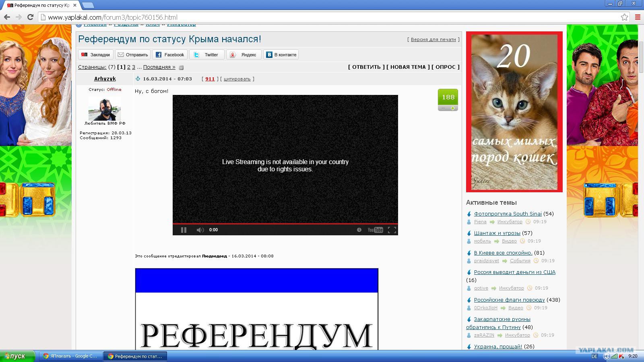Mute the video with the speaker icon
This screenshot has height=362, width=644.
(200, 230)
